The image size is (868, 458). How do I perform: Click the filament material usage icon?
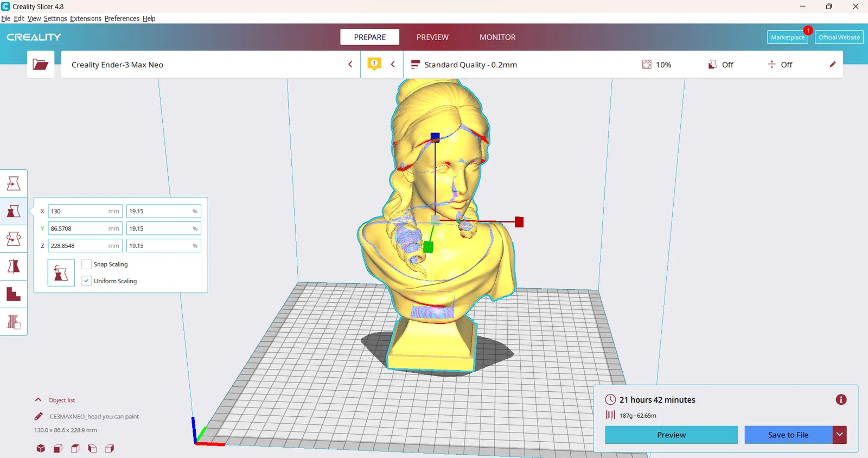click(x=610, y=415)
